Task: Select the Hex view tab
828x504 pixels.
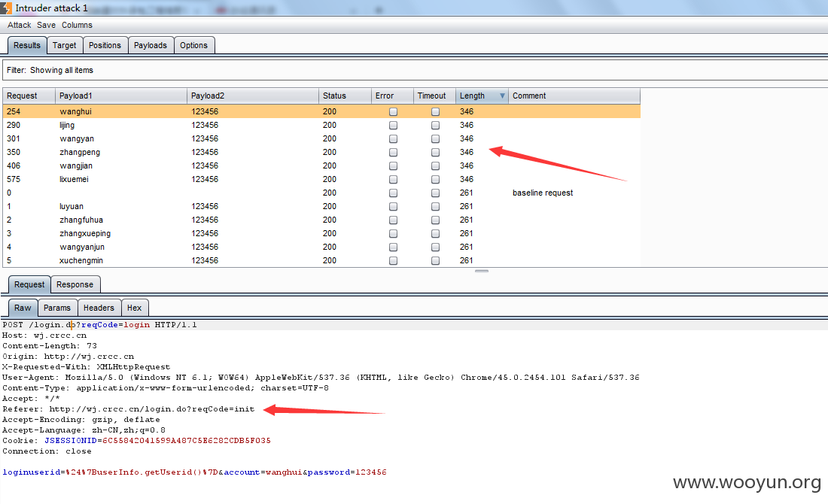Action: (x=135, y=308)
